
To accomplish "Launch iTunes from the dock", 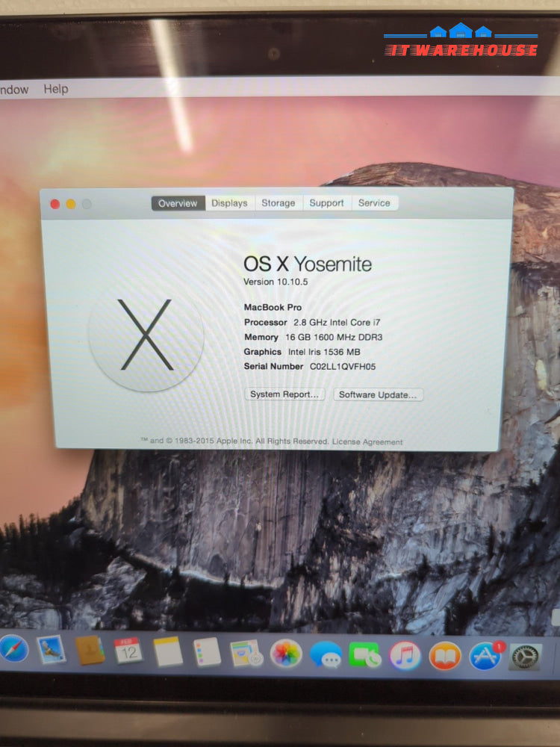I will pos(405,656).
